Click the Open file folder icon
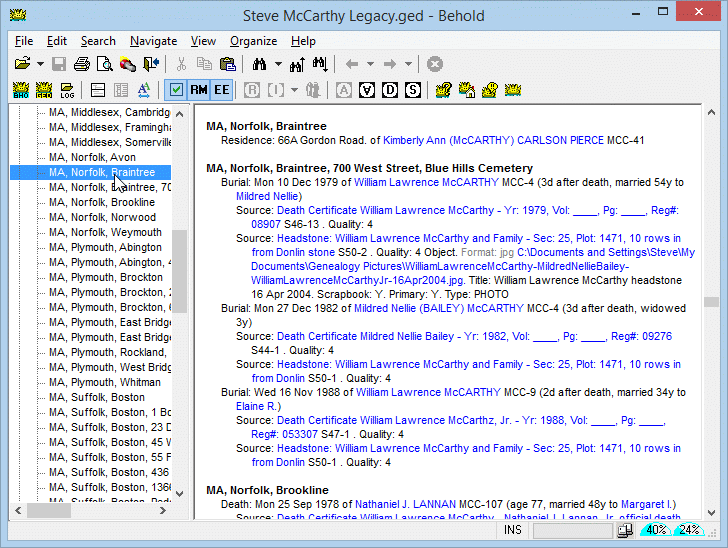This screenshot has height=548, width=728. pyautogui.click(x=22, y=64)
